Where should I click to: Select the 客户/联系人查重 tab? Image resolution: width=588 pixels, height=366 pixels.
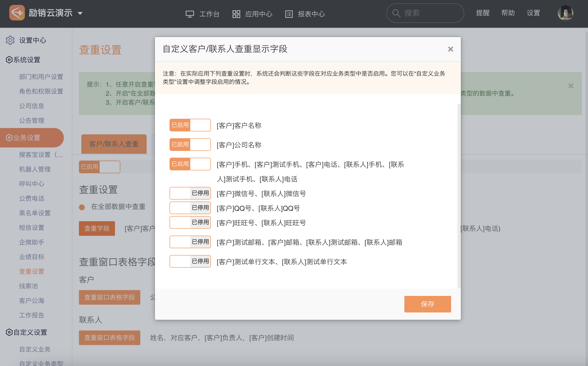pyautogui.click(x=114, y=144)
